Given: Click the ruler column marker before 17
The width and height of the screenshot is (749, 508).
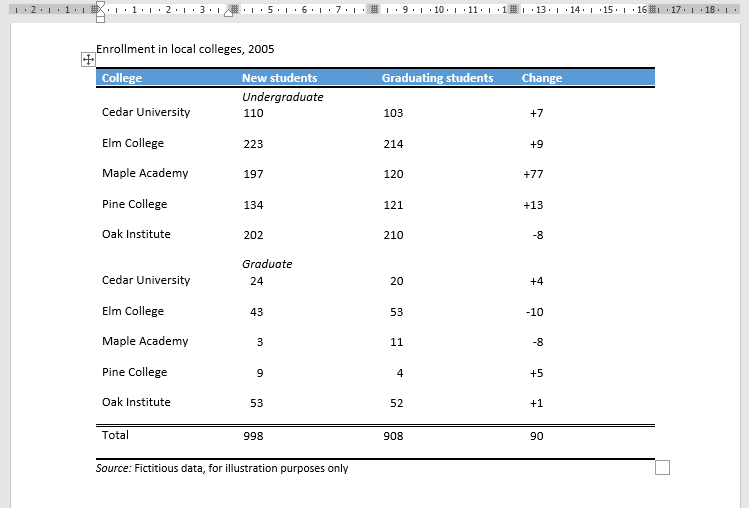Looking at the screenshot, I should click(653, 9).
